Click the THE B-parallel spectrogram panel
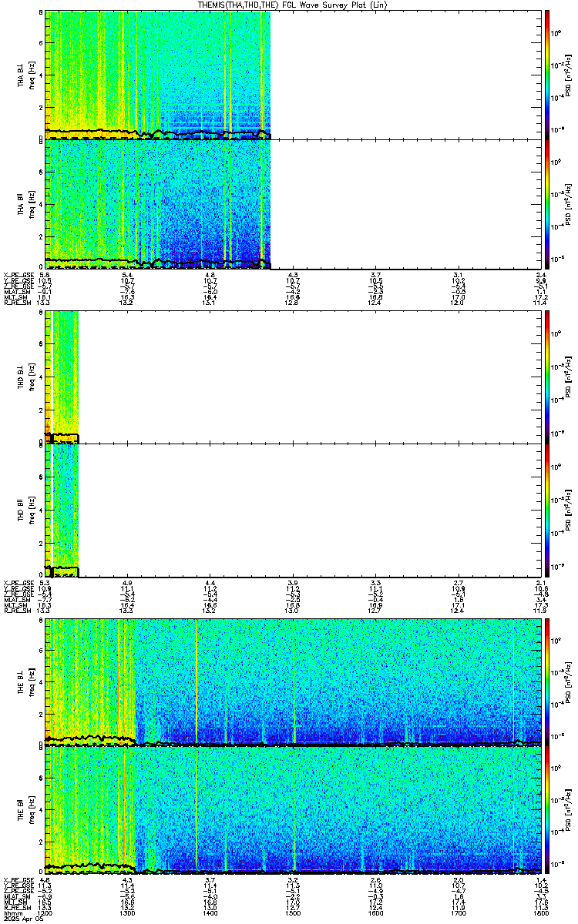 294,808
